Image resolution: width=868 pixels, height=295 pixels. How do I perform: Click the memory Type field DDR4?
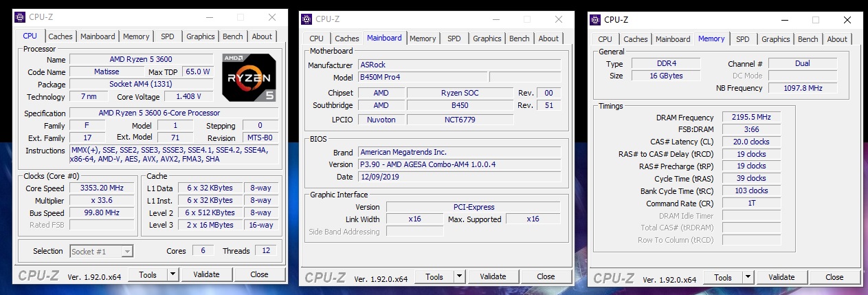coord(665,63)
